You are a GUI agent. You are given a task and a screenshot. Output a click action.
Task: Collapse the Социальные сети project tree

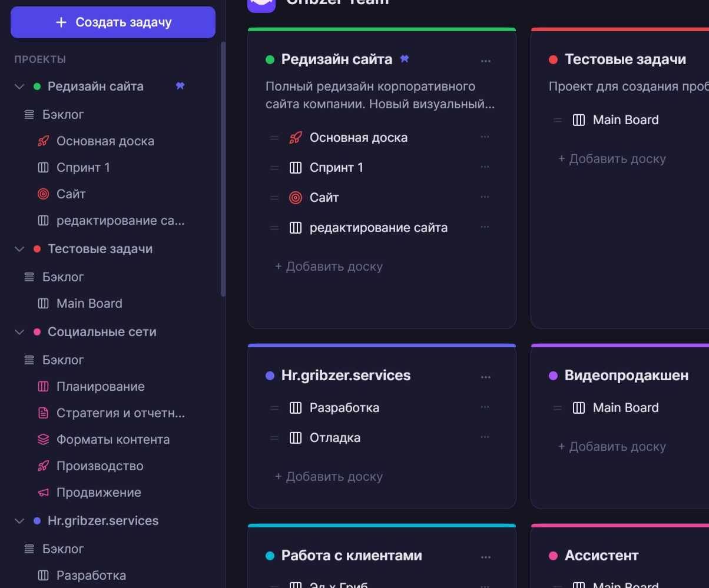[19, 332]
